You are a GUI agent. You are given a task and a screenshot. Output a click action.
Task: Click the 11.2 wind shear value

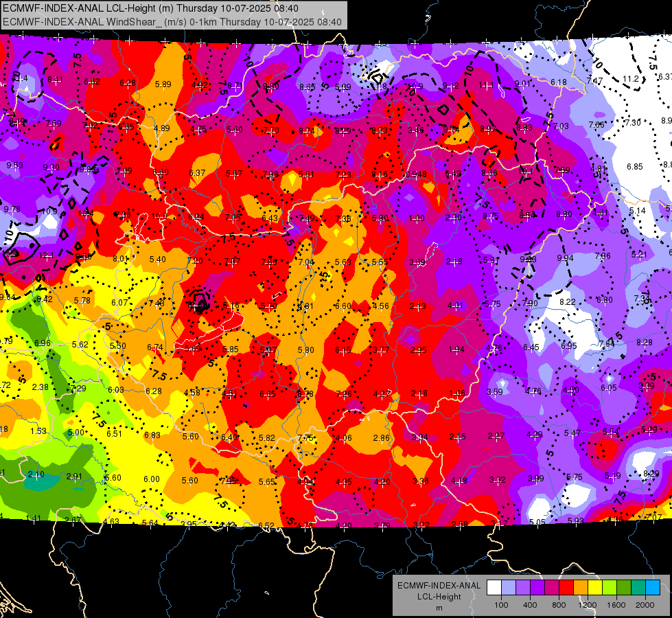(x=630, y=79)
